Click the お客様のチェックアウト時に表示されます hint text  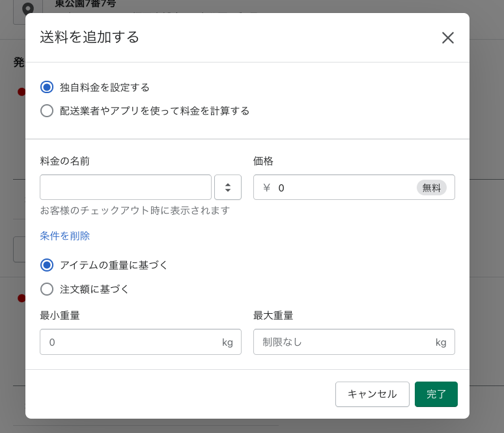point(135,210)
